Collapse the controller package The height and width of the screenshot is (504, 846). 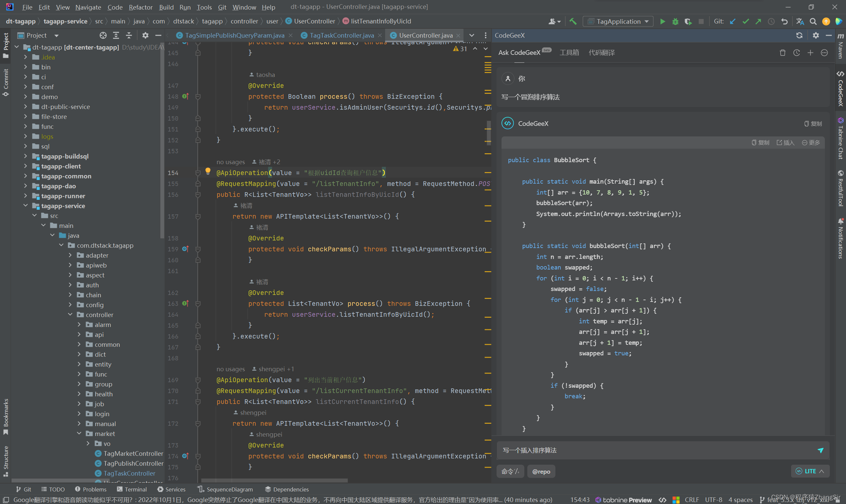(x=70, y=315)
